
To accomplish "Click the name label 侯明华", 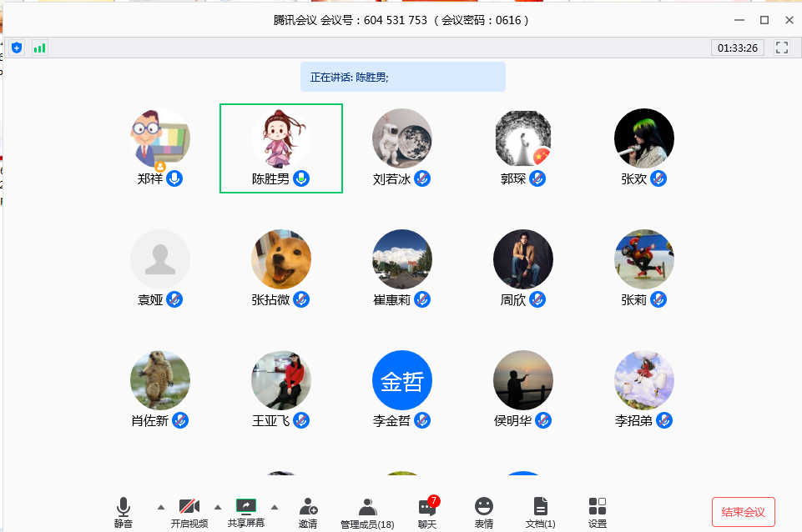I will pyautogui.click(x=512, y=421).
